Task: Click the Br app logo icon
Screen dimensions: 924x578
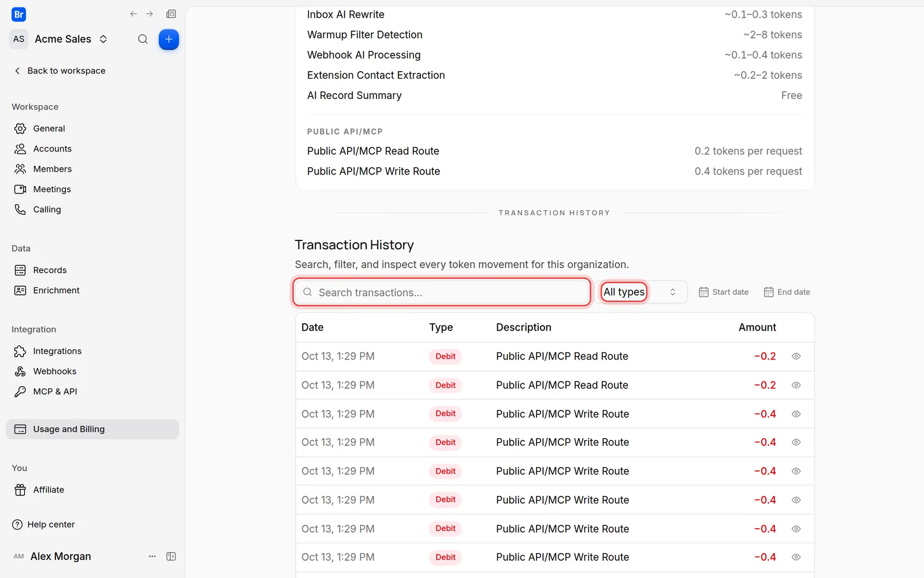Action: coord(18,14)
